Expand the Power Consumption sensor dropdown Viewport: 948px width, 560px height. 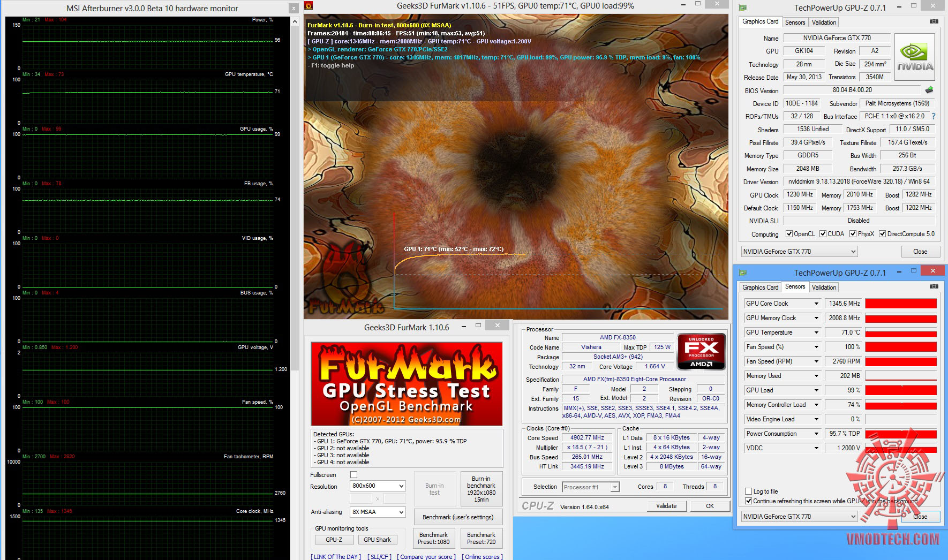click(x=816, y=434)
